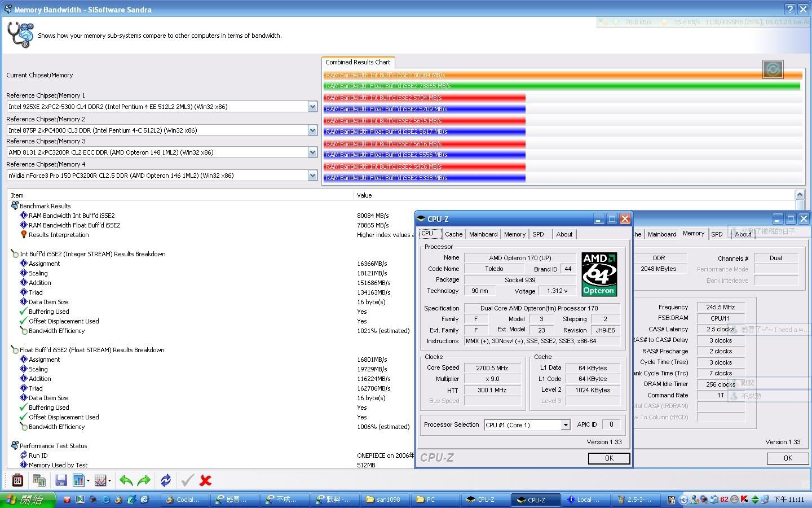812x508 pixels.
Task: Switch to SPD tab in front CPU-Z
Action: tap(539, 234)
